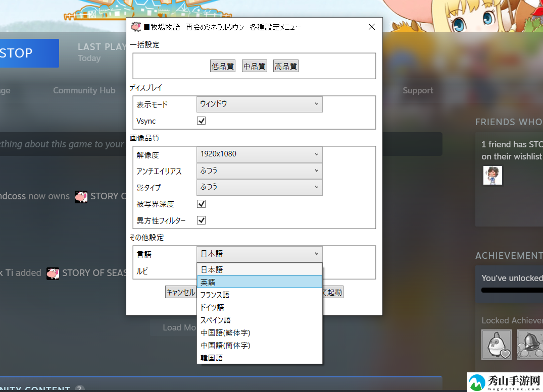Open the 表示モード dropdown showing ウィンドウ
The height and width of the screenshot is (392, 543).
(x=260, y=104)
